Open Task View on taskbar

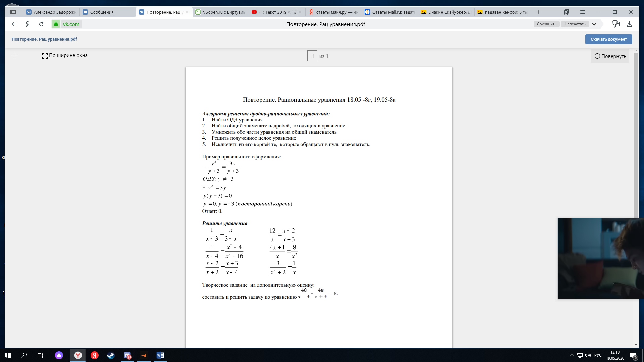[x=40, y=355]
